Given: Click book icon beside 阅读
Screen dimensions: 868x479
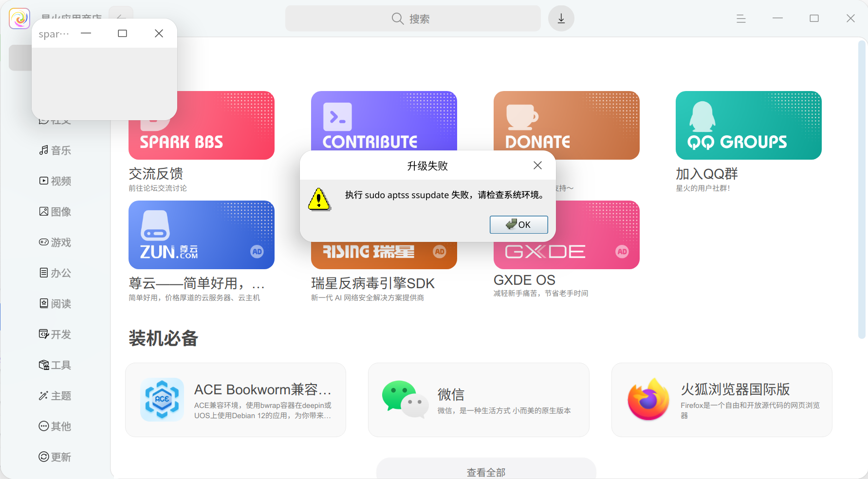Looking at the screenshot, I should (x=44, y=303).
